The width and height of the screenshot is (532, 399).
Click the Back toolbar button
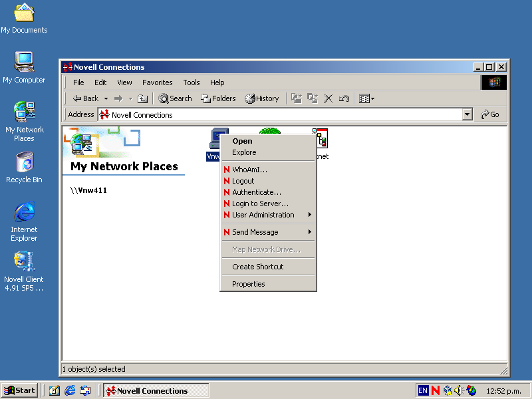pyautogui.click(x=86, y=98)
